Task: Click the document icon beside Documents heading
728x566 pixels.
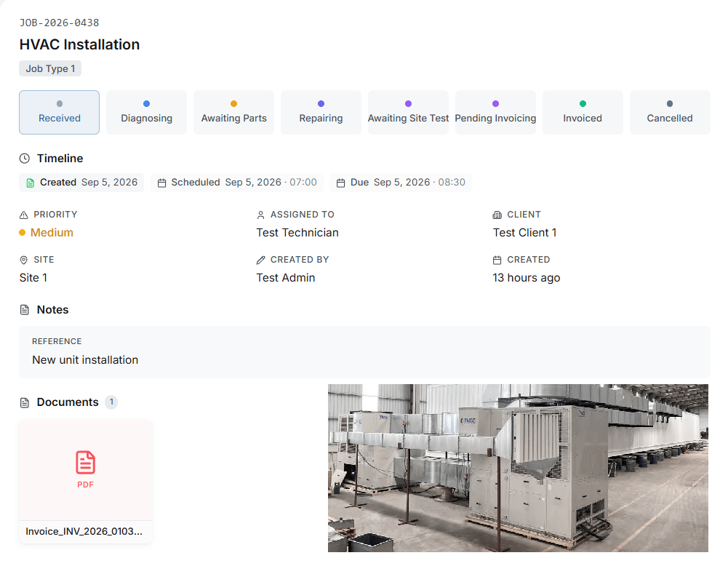Action: pyautogui.click(x=25, y=402)
